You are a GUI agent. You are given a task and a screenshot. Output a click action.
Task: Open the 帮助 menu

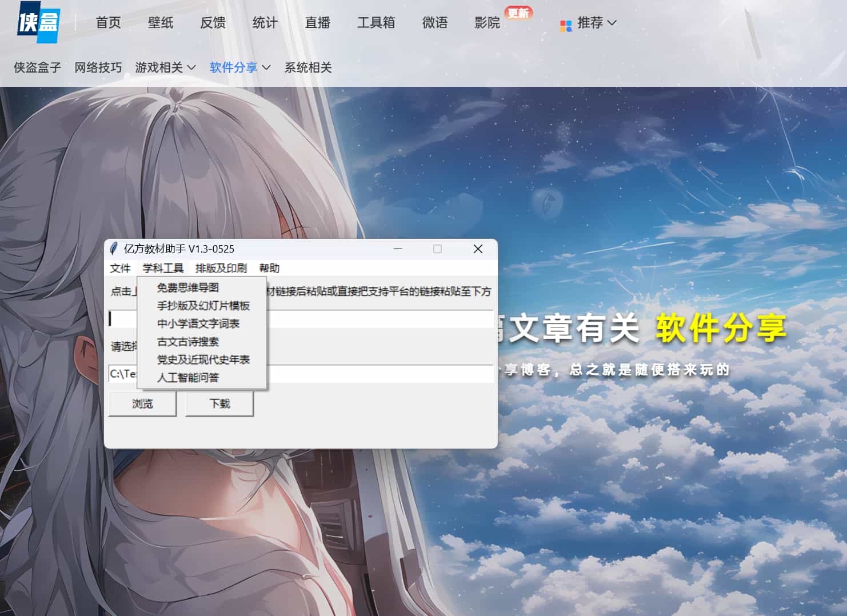pyautogui.click(x=269, y=268)
